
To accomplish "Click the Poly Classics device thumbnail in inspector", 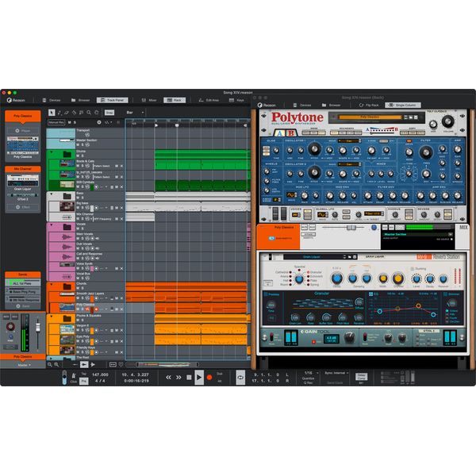I will 23,145.
